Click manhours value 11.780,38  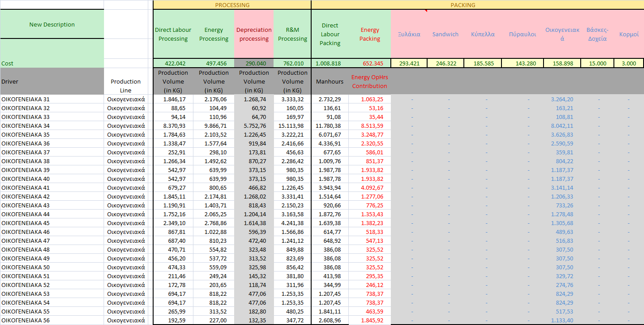click(330, 126)
